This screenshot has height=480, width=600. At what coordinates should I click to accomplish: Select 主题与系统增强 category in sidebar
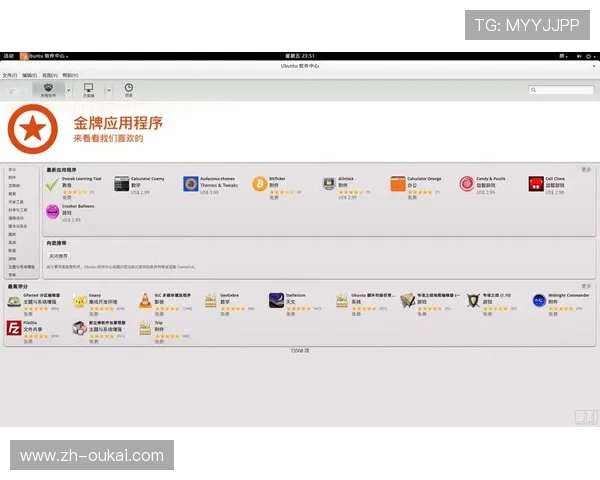[x=21, y=267]
